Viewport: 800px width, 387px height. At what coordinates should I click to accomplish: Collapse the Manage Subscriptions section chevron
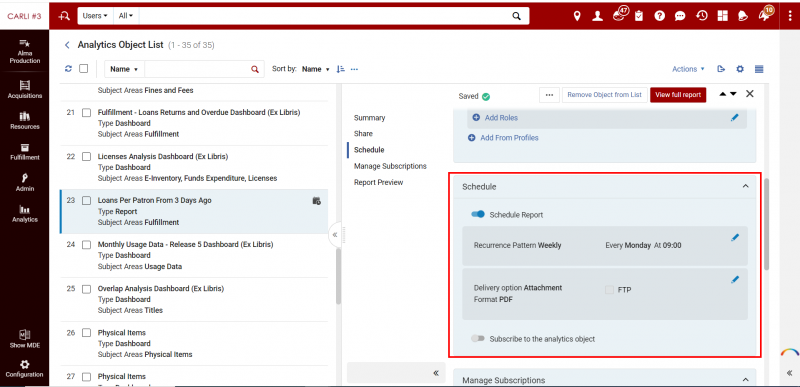click(x=745, y=380)
